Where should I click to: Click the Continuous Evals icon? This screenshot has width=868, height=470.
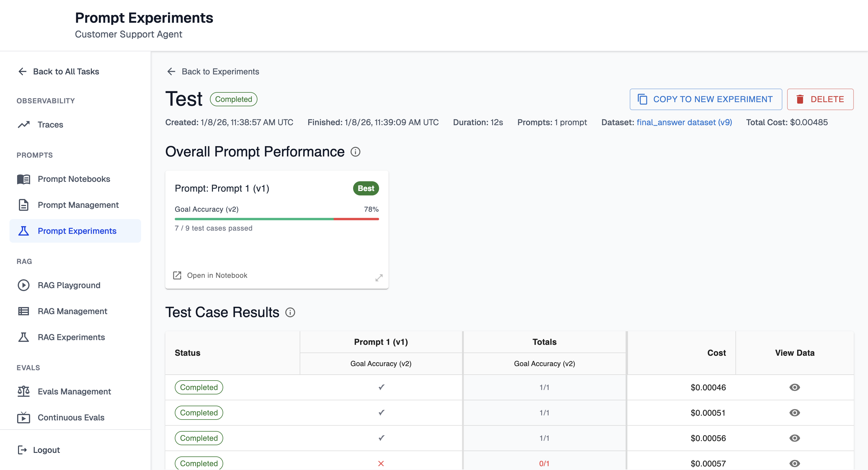tap(24, 417)
